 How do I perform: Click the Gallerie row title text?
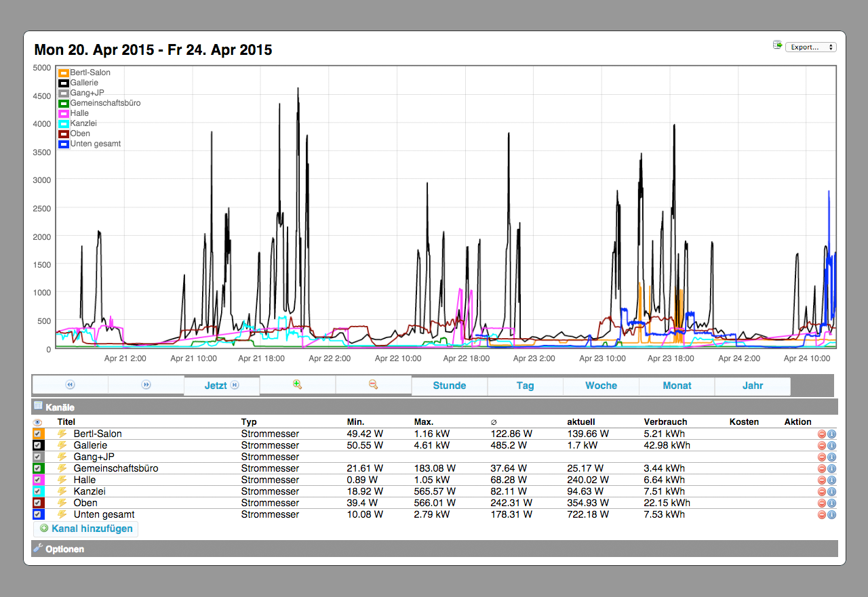[x=90, y=445]
